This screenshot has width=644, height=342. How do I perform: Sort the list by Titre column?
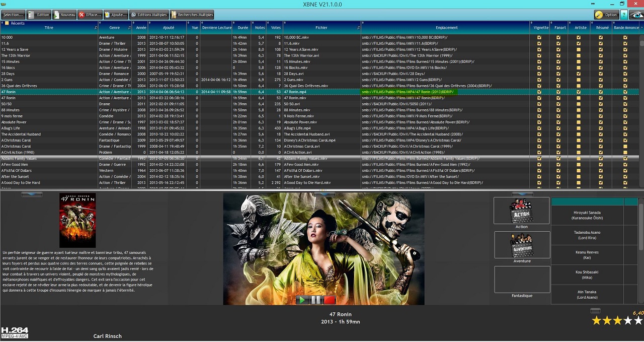click(x=48, y=28)
